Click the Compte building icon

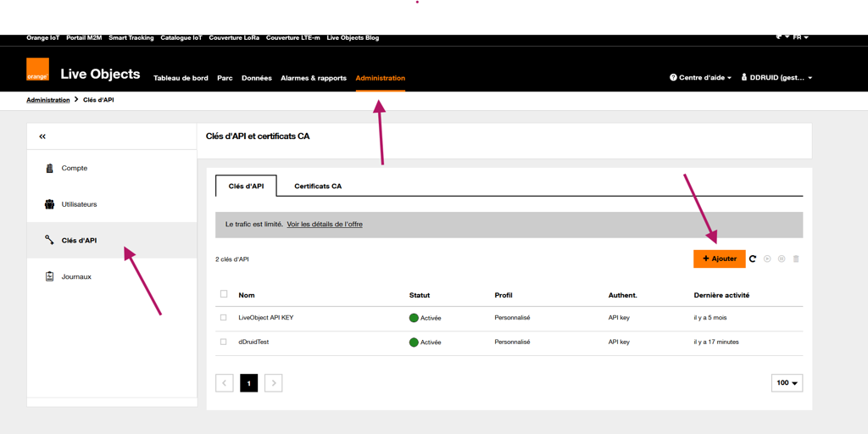[x=49, y=169]
